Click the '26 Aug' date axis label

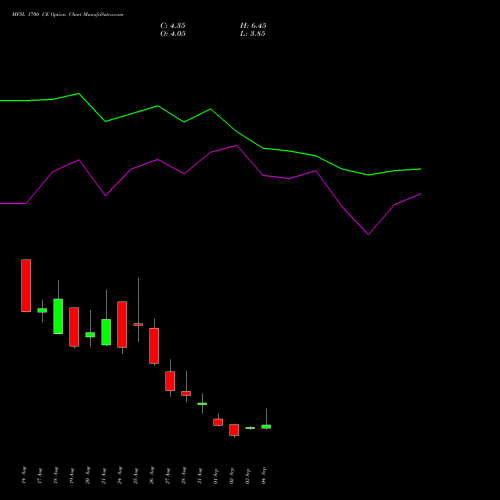(x=152, y=475)
